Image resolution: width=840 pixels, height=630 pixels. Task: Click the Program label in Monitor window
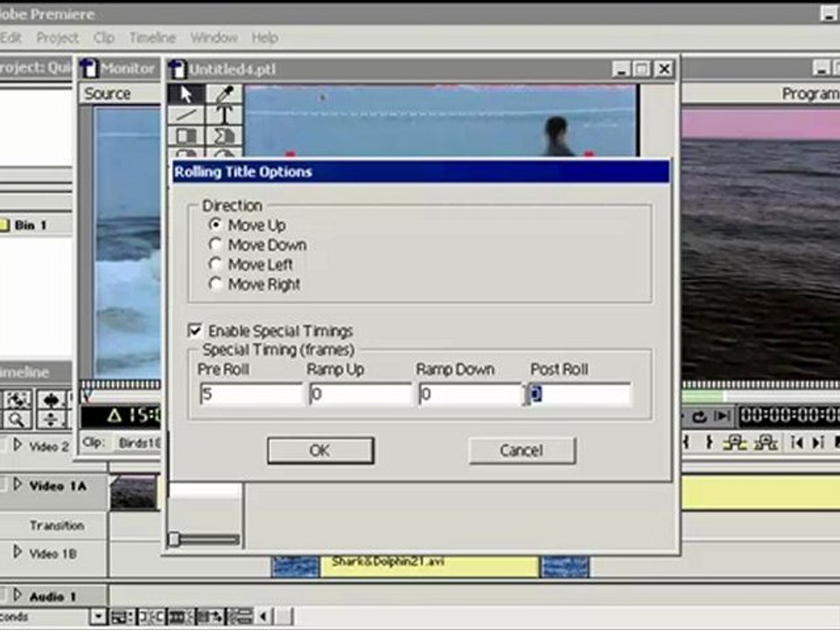(x=811, y=94)
